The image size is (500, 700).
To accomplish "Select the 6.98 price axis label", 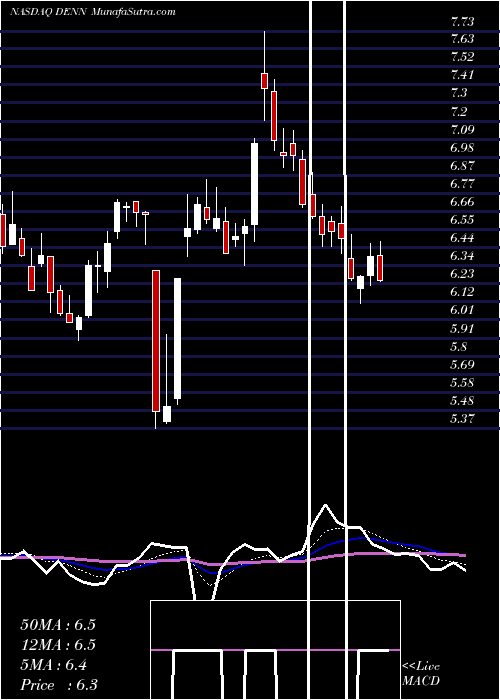I will click(462, 147).
